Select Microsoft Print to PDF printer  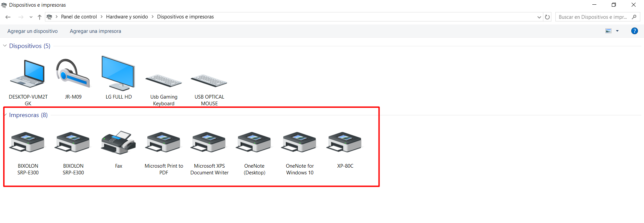pos(164,143)
